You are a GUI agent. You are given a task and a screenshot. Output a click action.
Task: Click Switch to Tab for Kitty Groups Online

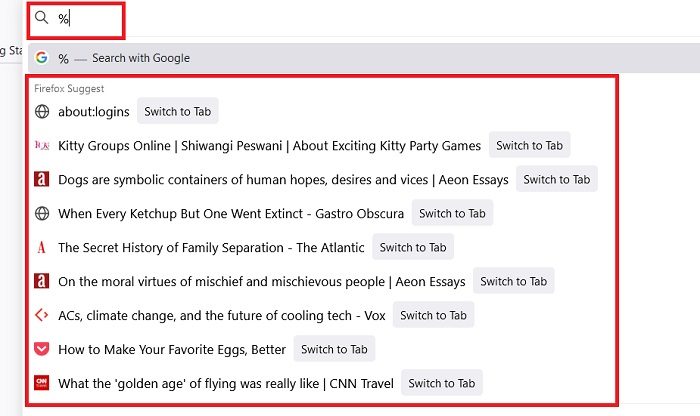tap(529, 145)
